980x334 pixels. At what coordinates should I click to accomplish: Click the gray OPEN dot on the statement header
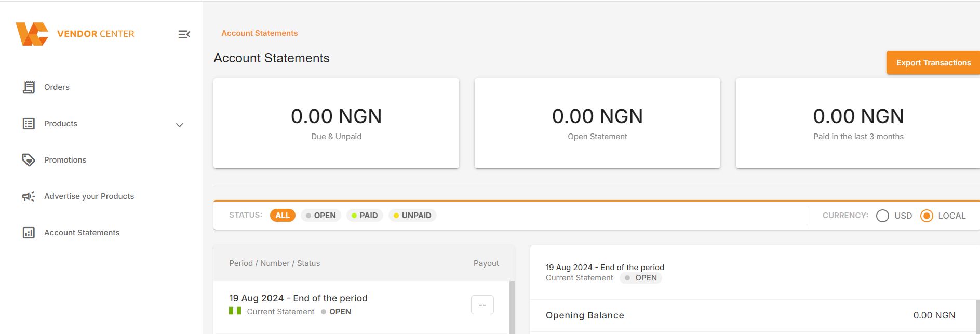(x=627, y=278)
